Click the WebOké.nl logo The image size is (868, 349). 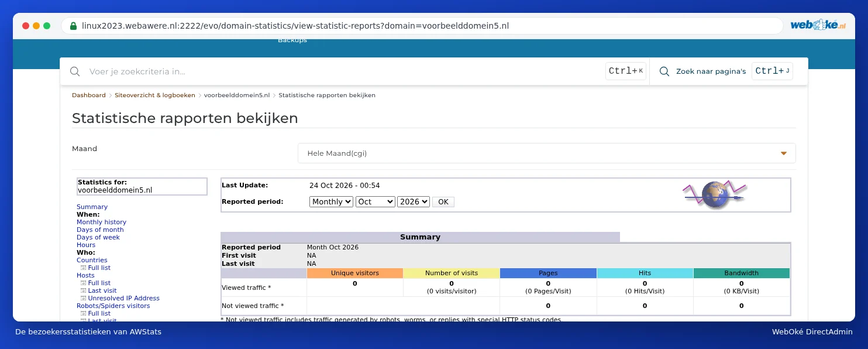(818, 25)
